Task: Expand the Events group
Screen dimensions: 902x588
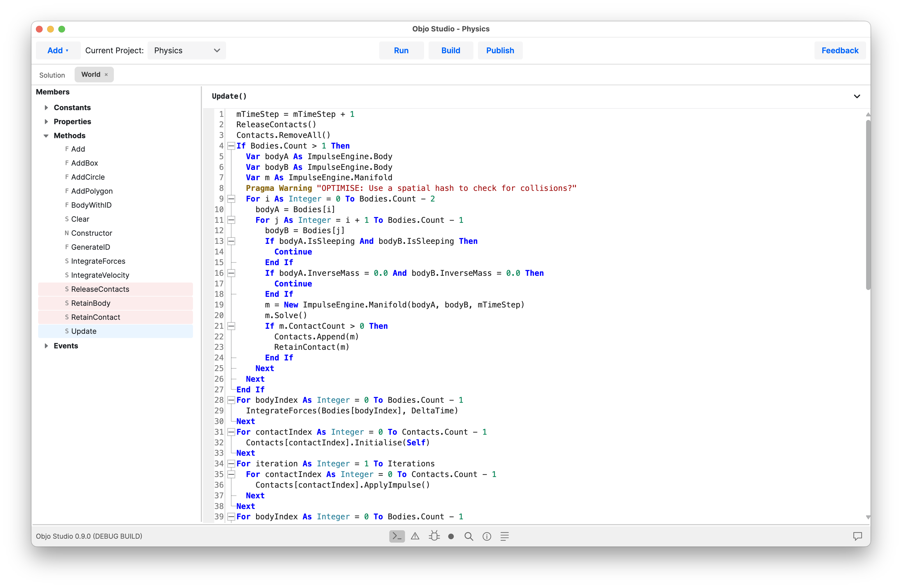Action: (x=46, y=346)
